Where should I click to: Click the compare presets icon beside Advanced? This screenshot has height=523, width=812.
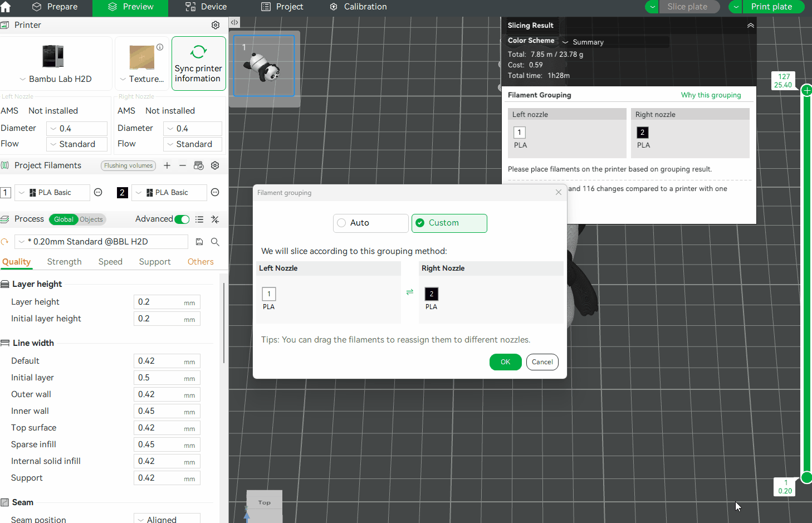(215, 219)
